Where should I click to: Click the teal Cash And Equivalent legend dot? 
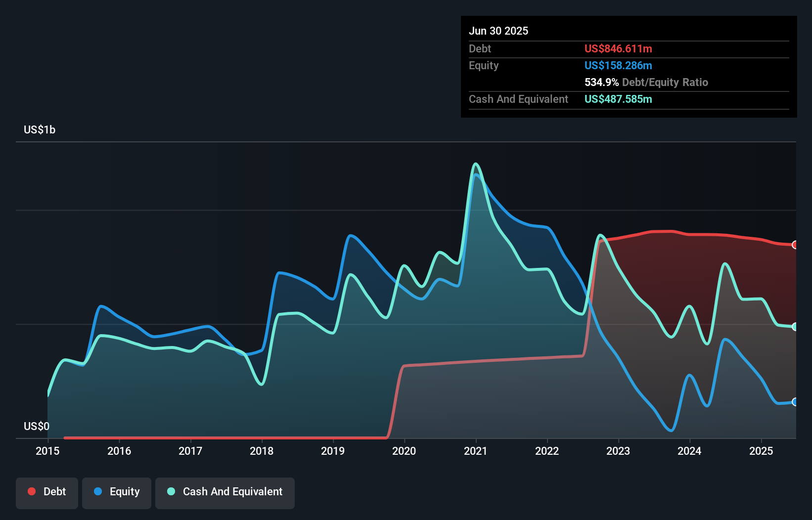pyautogui.click(x=171, y=491)
